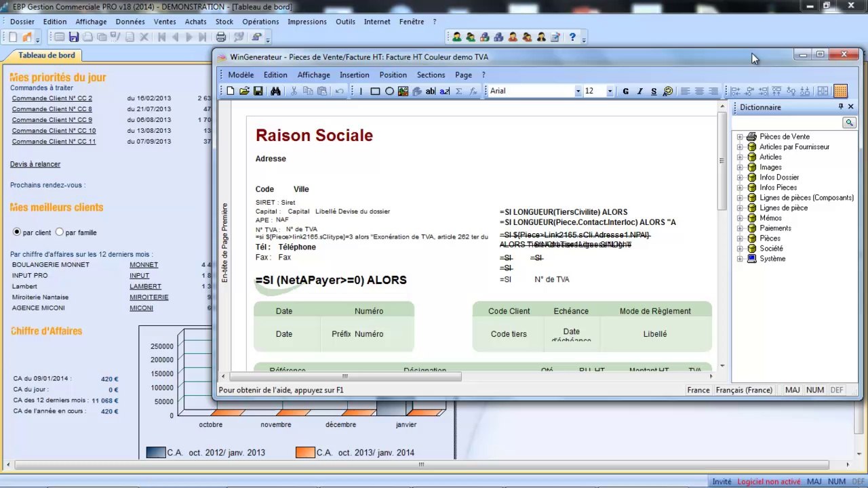Open link Commande Client N° CC 2
This screenshot has height=488, width=868.
(x=52, y=98)
